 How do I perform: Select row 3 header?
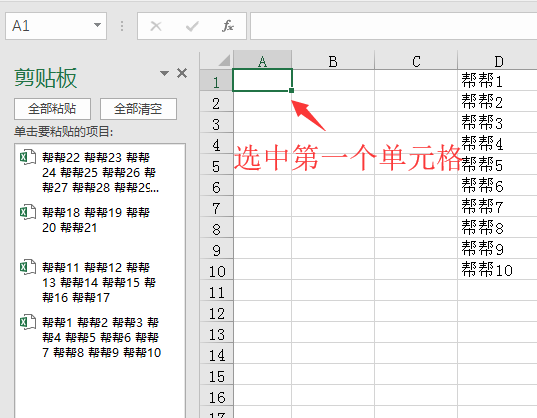coord(216,123)
